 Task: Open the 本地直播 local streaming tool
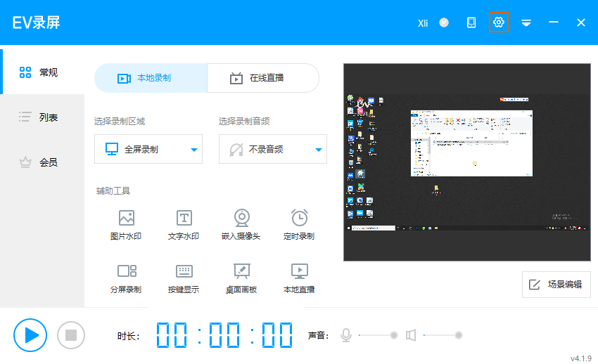click(x=299, y=278)
